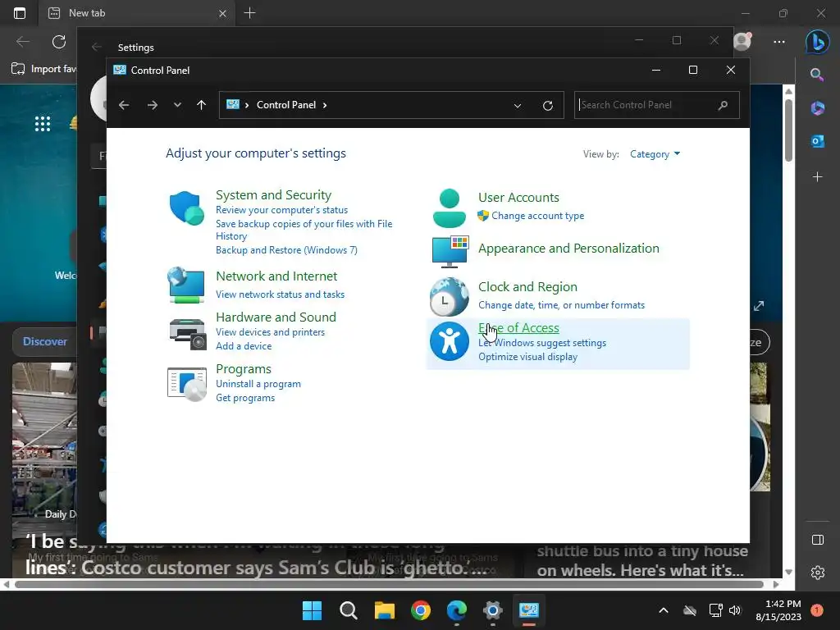Switch to Microsoft Edge on the taskbar

[x=456, y=610]
